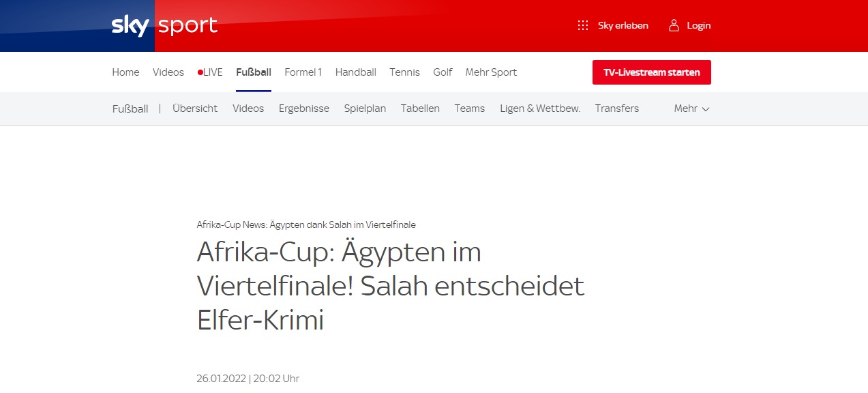Screen dimensions: 868x393
Task: Open the Tennis section
Action: (404, 72)
